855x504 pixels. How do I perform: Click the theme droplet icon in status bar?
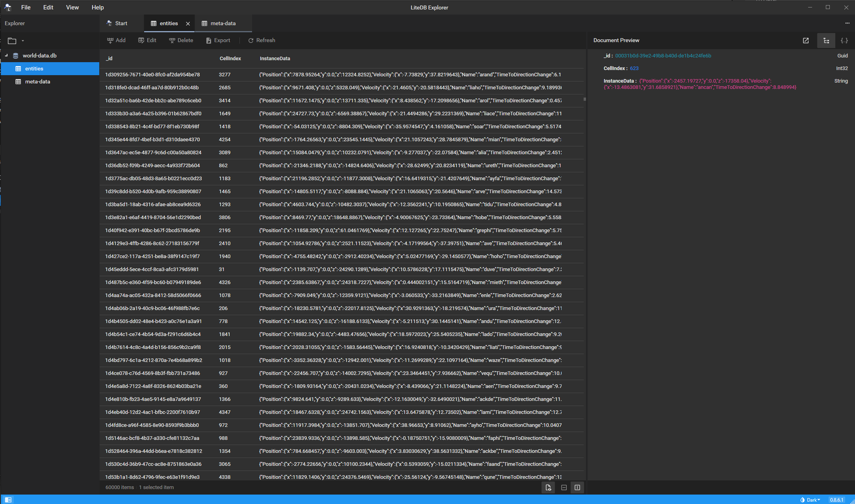point(803,500)
